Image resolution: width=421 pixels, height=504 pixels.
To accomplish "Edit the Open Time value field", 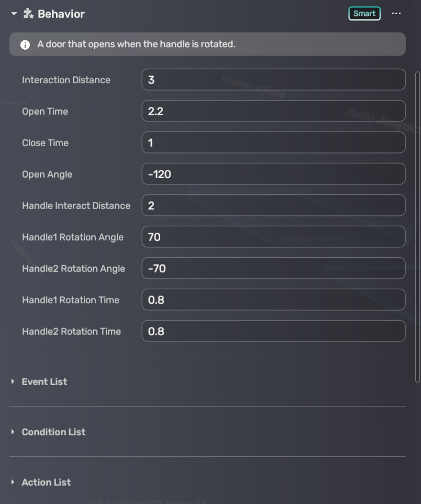I will [273, 111].
